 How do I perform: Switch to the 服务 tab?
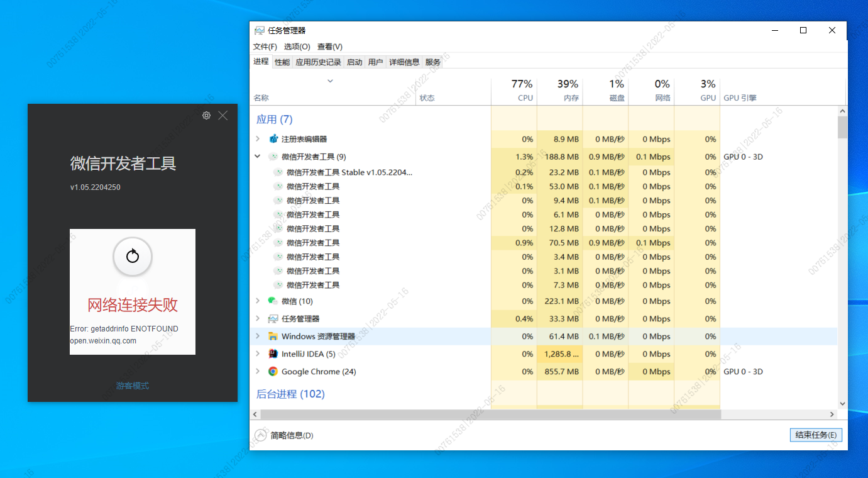[x=433, y=62]
